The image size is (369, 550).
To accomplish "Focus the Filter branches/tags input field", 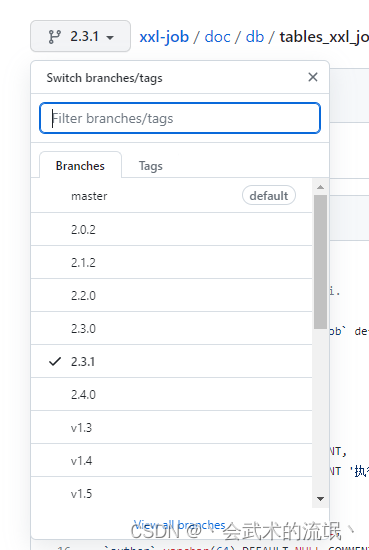I will [x=180, y=118].
